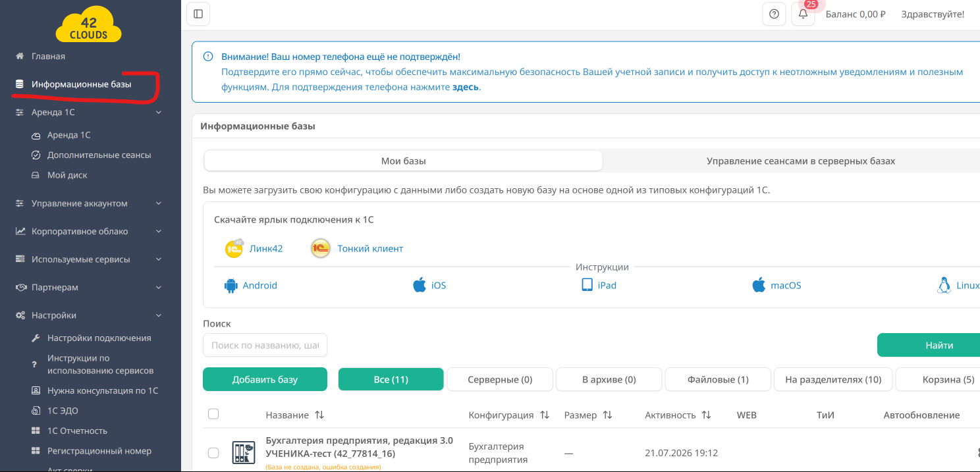Click the icon beside Дополнительные сеансы
980x472 pixels.
36,155
